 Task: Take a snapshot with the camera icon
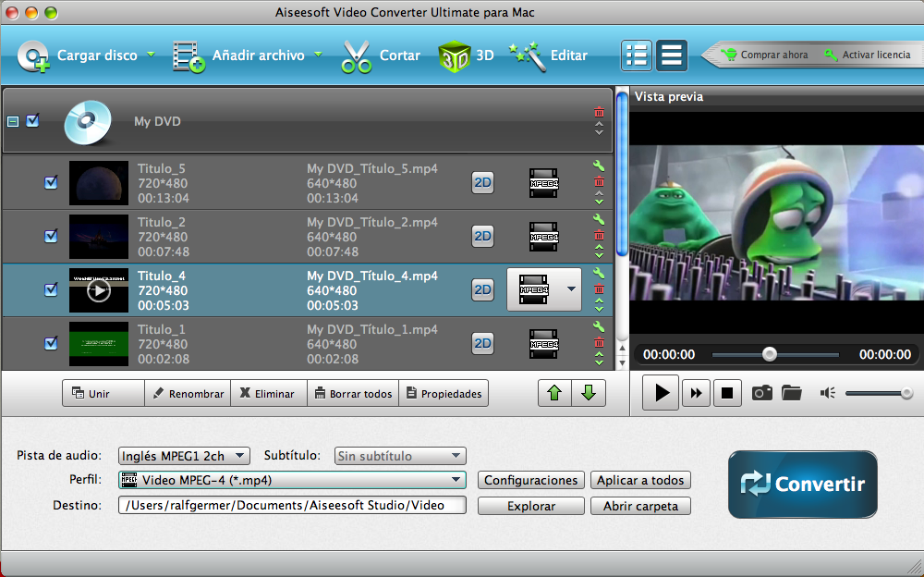(x=761, y=393)
